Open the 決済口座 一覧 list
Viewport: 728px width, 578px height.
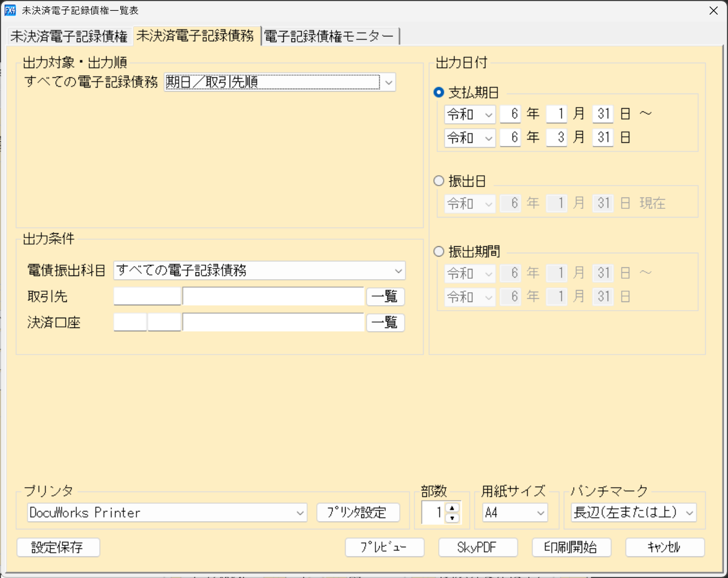coord(385,323)
